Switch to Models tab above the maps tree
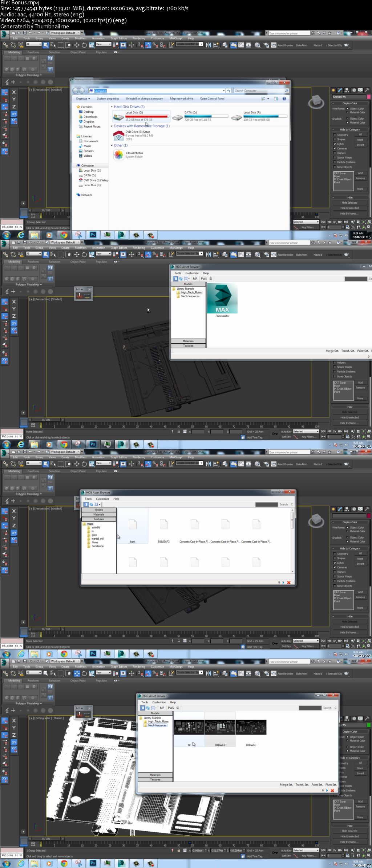Image resolution: width=372 pixels, height=868 pixels. click(99, 510)
